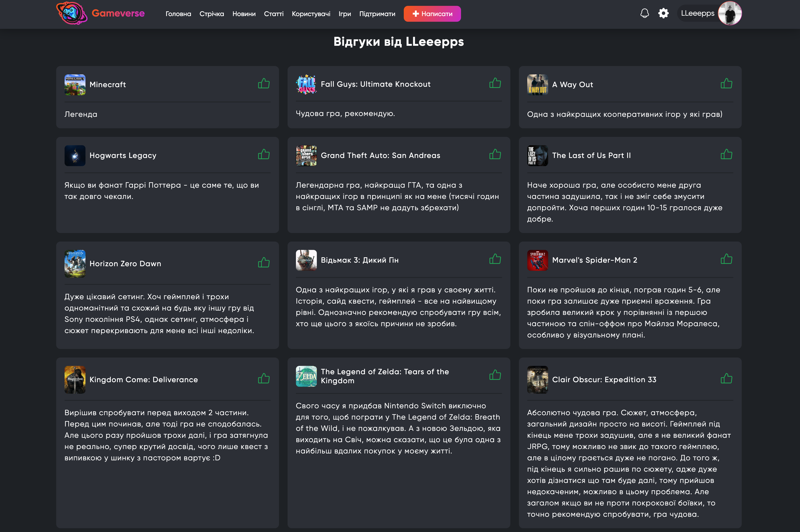Open the Minecraft cover thumbnail
Image resolution: width=800 pixels, height=532 pixels.
click(x=75, y=85)
